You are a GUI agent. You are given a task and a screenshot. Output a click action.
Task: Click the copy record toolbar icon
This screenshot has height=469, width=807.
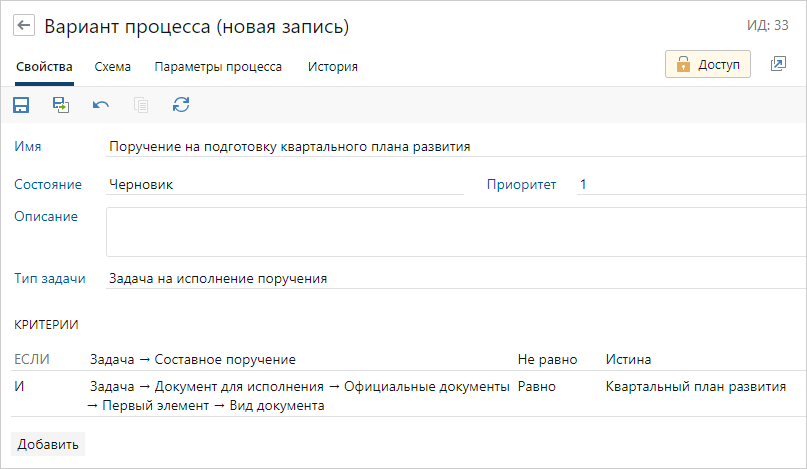(x=141, y=104)
